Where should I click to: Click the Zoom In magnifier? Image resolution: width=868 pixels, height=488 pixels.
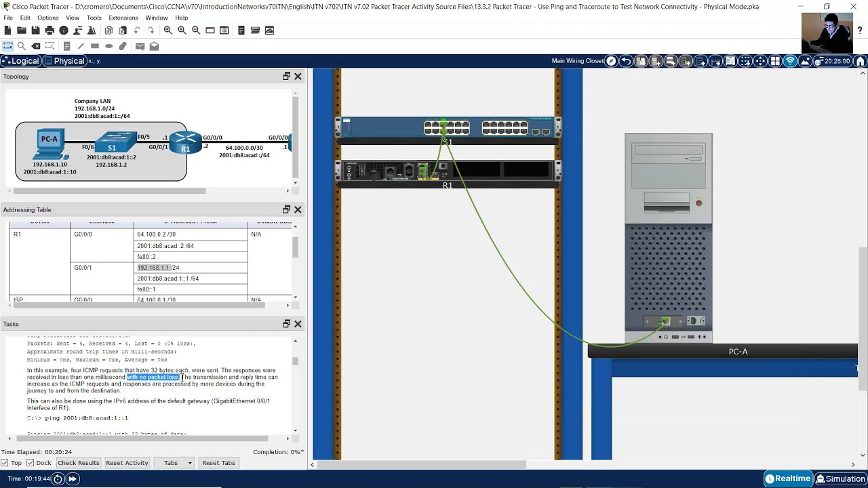(168, 30)
